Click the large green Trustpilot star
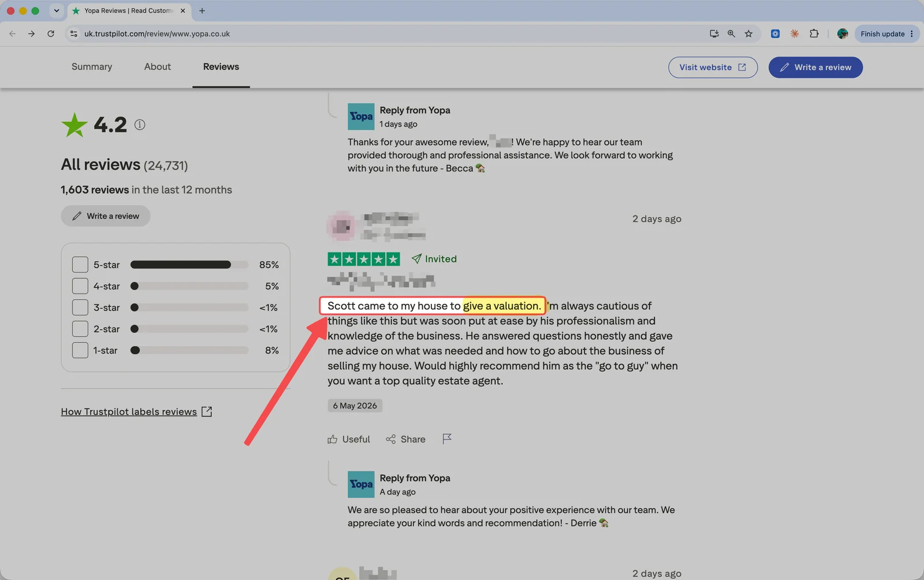924x580 pixels. [74, 125]
